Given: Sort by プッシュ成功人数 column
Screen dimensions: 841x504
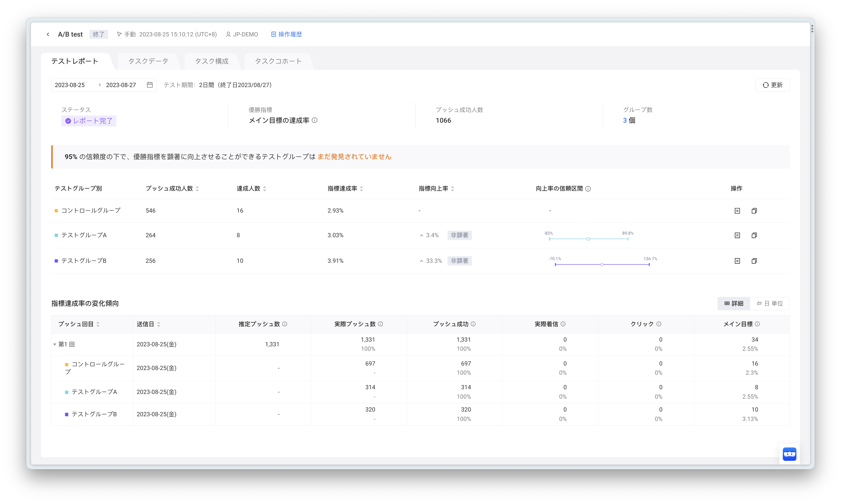Looking at the screenshot, I should coord(197,189).
